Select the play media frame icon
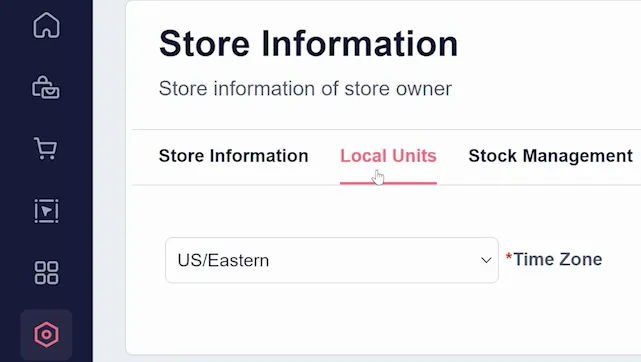 click(46, 211)
